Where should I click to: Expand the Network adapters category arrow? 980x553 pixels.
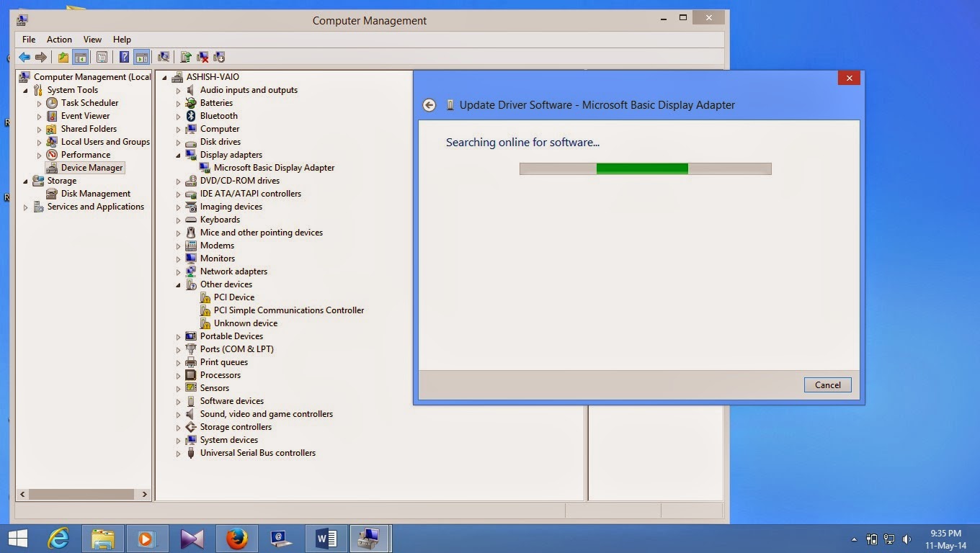coord(178,271)
